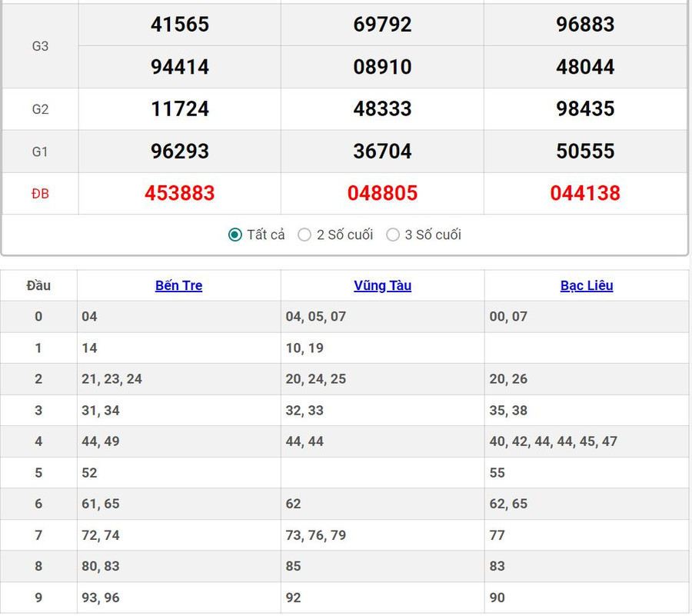Screen dimensions: 692x616
Task: Click G1 result number 50555
Action: (584, 151)
